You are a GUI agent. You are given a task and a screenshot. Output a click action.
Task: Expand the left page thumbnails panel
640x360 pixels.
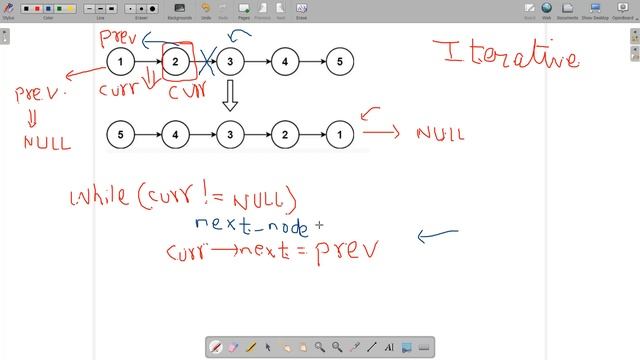click(x=4, y=36)
